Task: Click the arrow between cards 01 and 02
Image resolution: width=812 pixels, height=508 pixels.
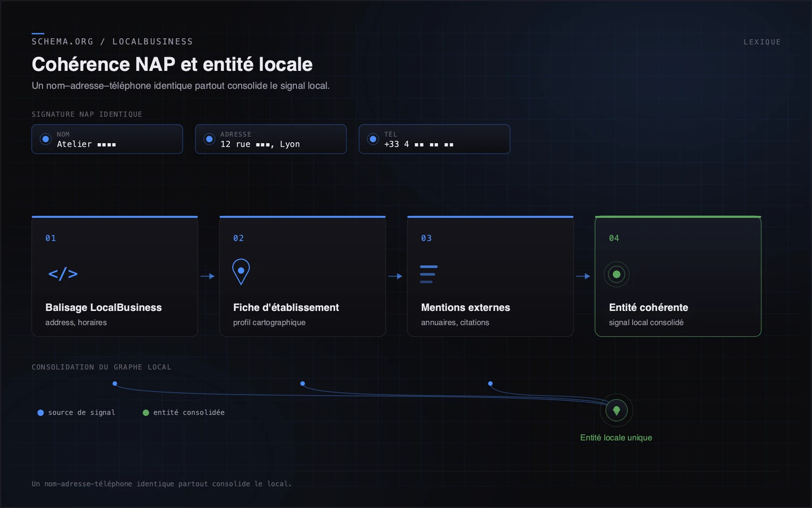Action: pyautogui.click(x=208, y=276)
